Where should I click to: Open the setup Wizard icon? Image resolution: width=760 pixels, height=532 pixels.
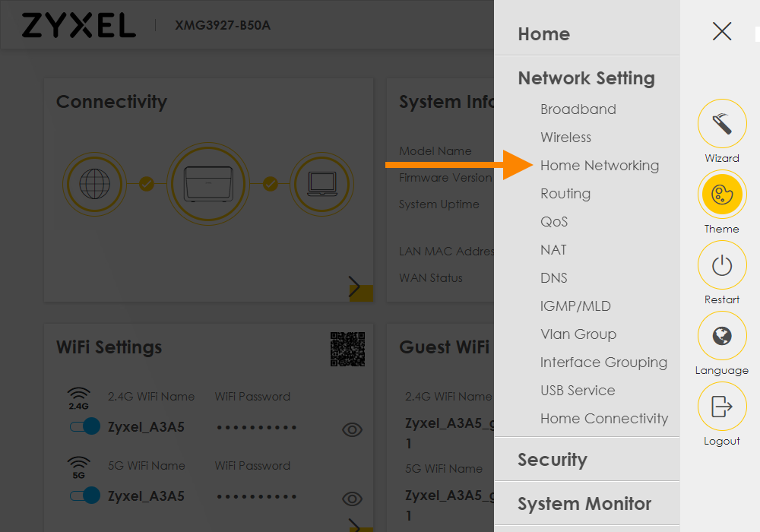722,123
